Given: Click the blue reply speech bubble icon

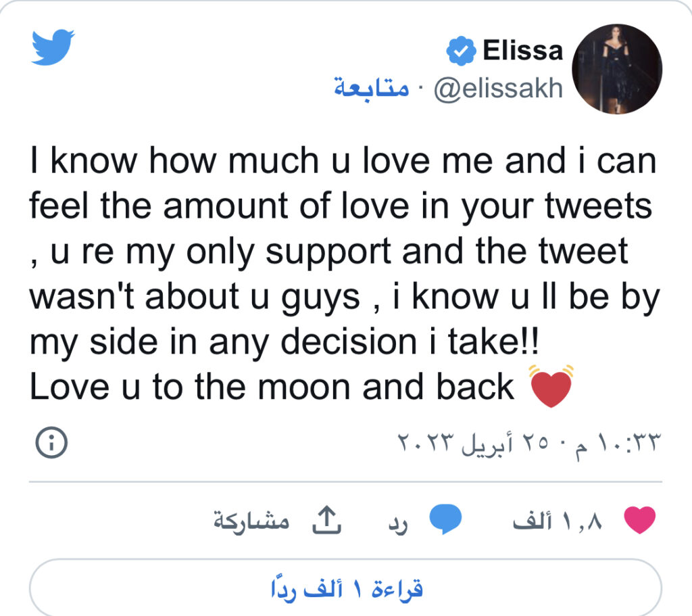Looking at the screenshot, I should tap(446, 520).
